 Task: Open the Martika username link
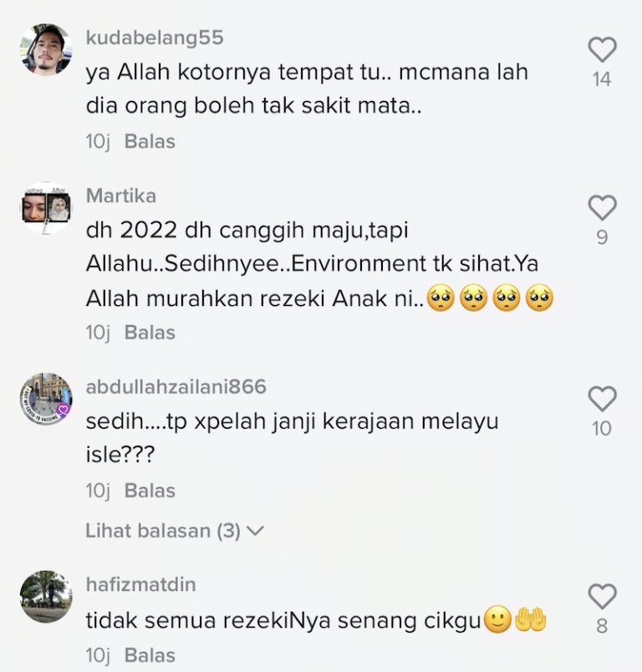pos(121,196)
